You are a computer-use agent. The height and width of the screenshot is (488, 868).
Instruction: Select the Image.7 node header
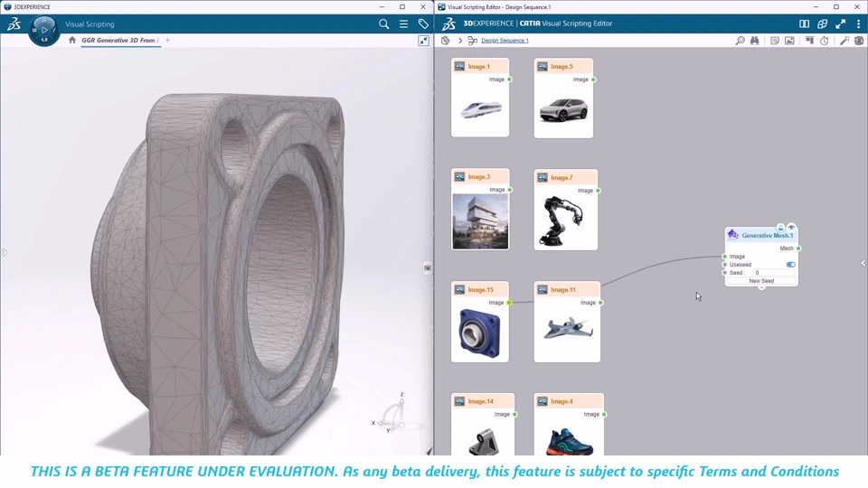coord(566,178)
